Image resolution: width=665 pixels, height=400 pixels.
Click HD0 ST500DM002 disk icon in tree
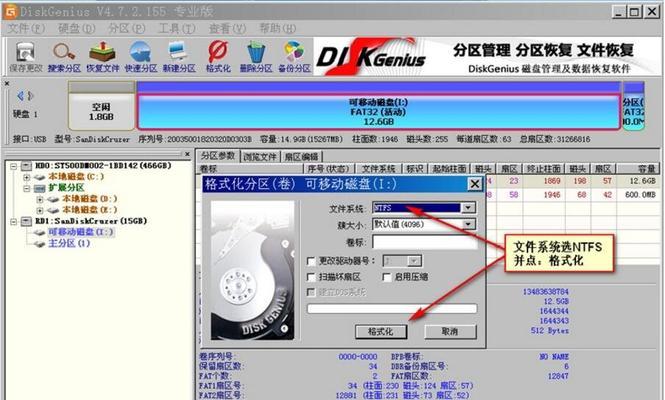click(27, 165)
